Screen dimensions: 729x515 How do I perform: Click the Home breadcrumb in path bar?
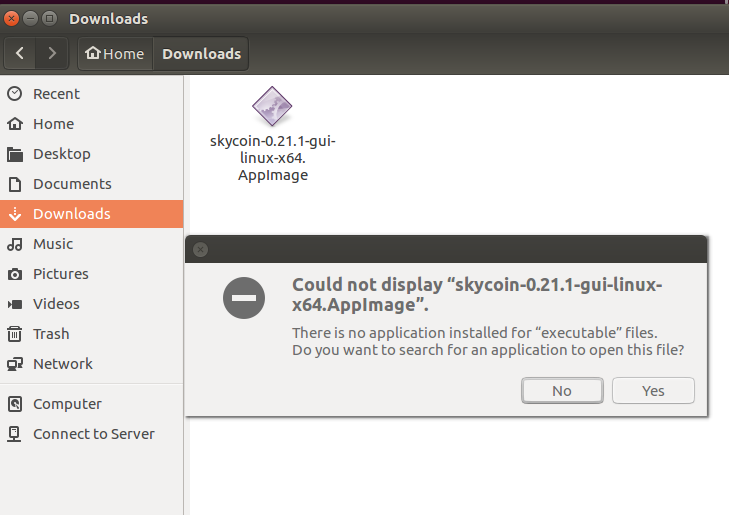point(115,53)
